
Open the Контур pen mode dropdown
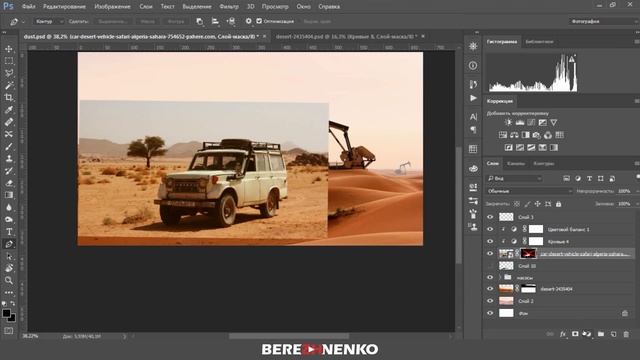[49, 21]
